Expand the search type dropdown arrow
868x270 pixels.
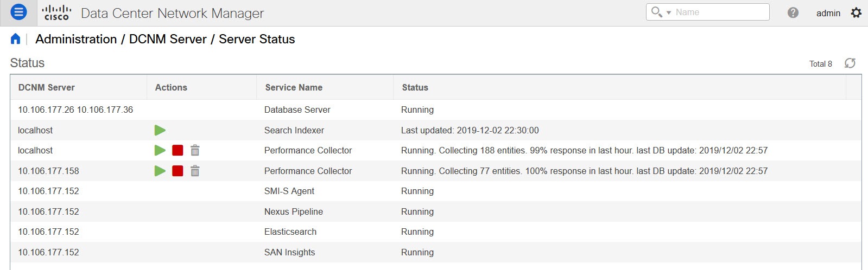(x=669, y=12)
